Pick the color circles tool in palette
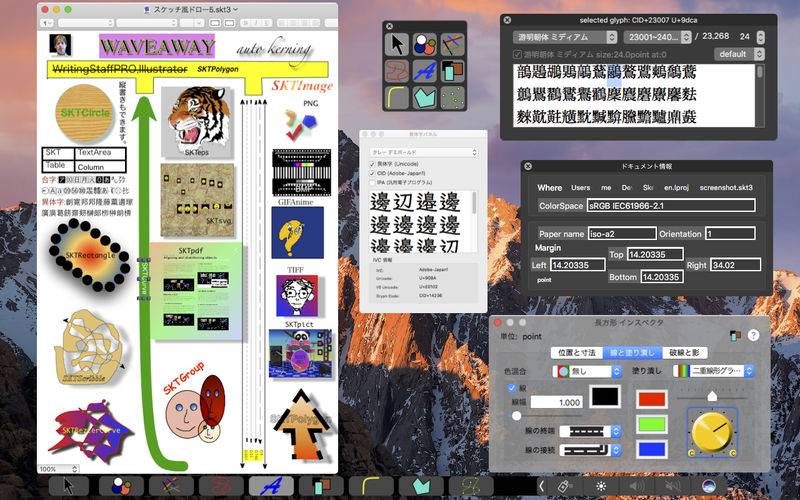 427,44
